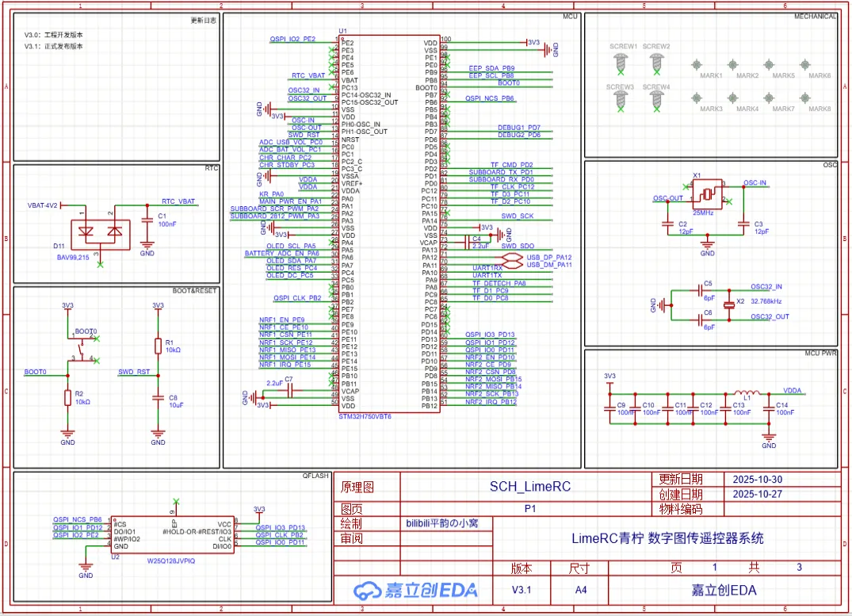This screenshot has width=852, height=616.
Task: Select the MARK1 fiducial marker
Action: tap(697, 65)
